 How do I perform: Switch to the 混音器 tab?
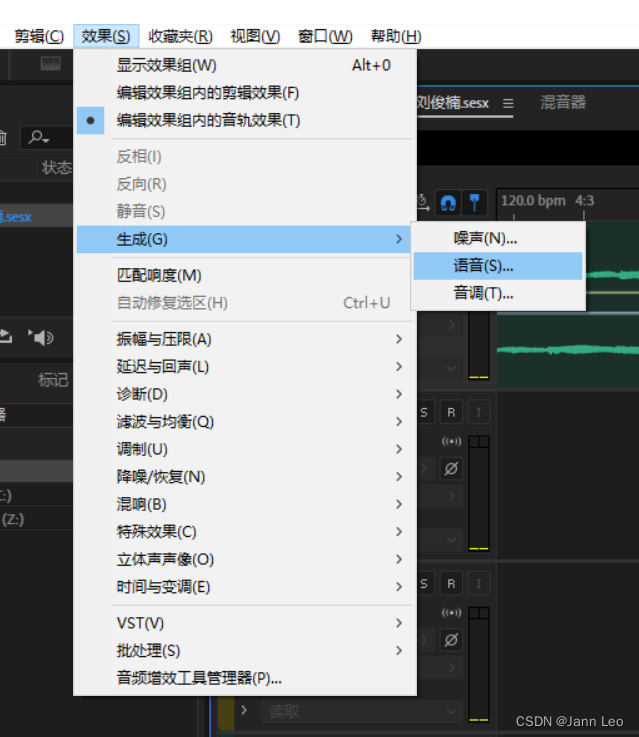(x=563, y=102)
